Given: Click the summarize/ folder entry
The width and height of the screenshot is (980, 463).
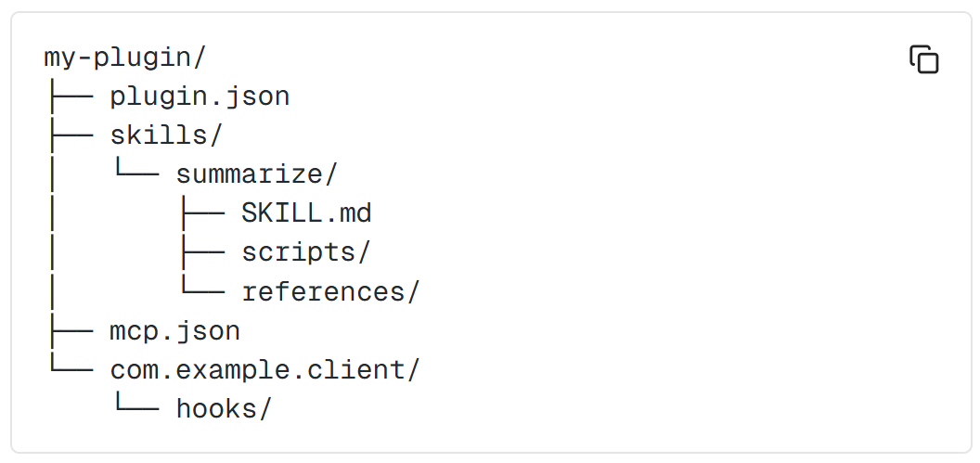Looking at the screenshot, I should coord(256,175).
